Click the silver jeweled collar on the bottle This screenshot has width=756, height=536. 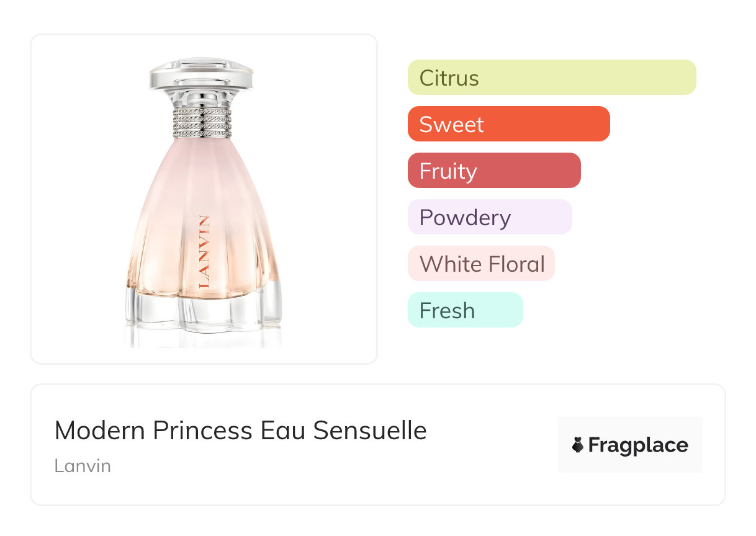pos(202,122)
